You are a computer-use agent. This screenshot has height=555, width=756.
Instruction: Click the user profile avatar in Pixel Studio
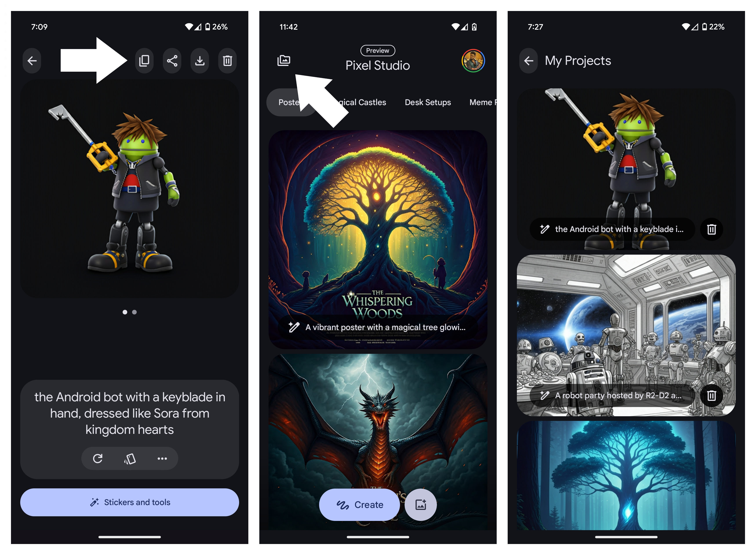[x=474, y=60]
